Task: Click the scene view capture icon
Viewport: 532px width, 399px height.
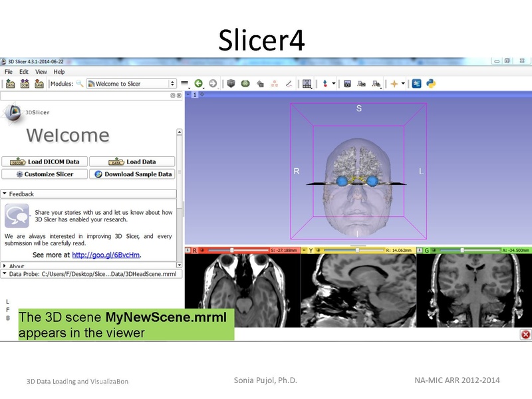Action: [361, 84]
